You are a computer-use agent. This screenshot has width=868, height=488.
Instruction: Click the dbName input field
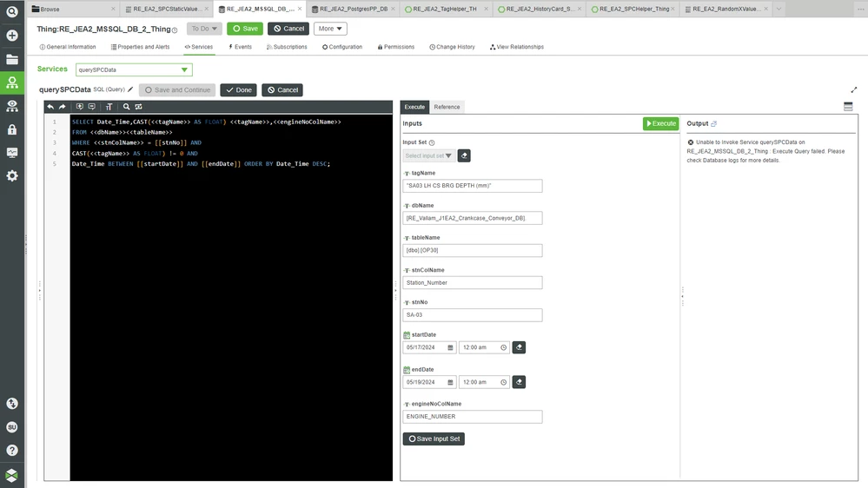click(472, 218)
